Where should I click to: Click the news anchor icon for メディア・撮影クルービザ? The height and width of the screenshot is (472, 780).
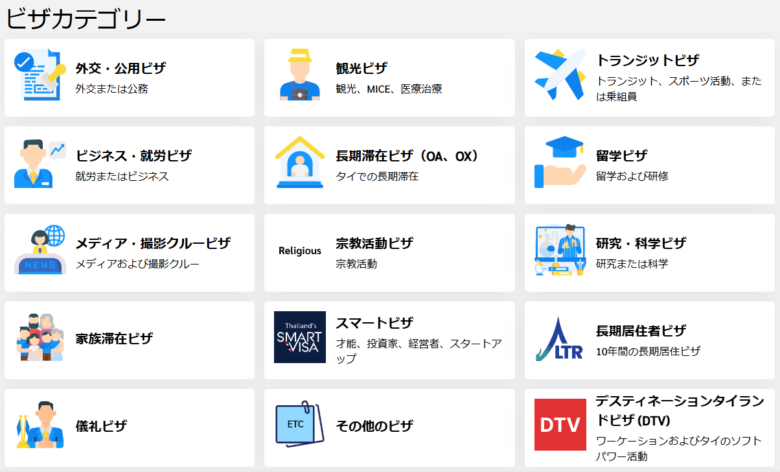pos(40,250)
